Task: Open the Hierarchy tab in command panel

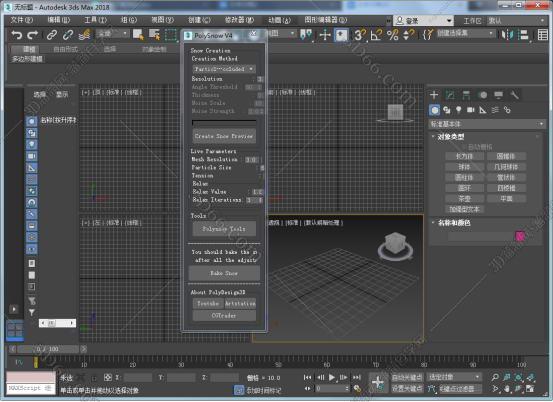Action: 466,95
